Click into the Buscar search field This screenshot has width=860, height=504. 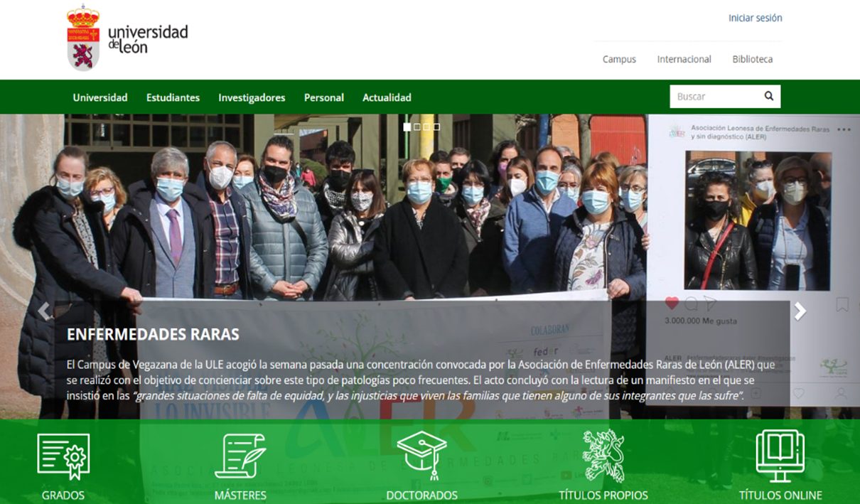(x=713, y=97)
